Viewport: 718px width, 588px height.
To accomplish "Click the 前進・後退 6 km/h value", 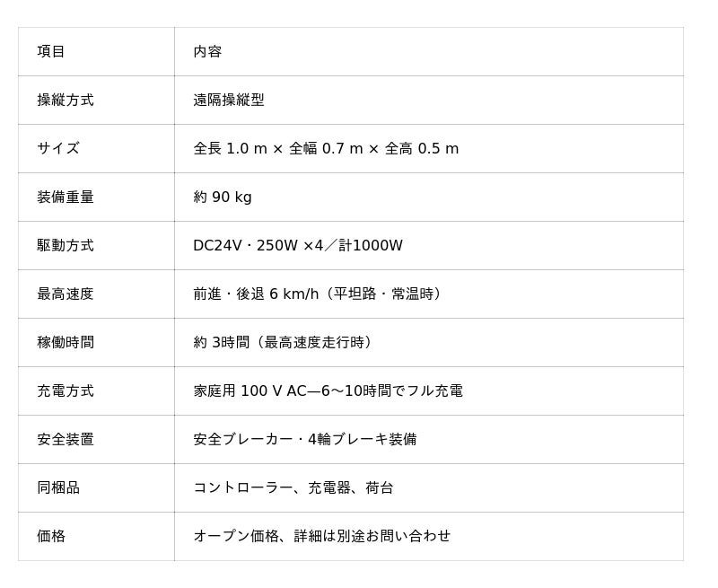I will point(320,294).
